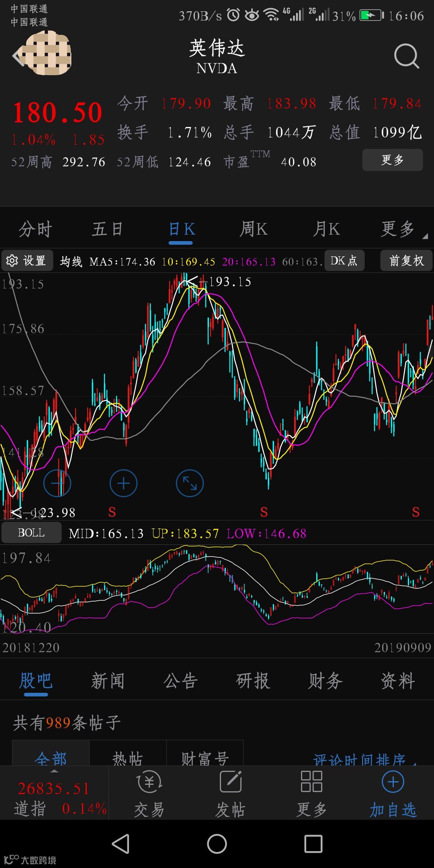The width and height of the screenshot is (434, 868).
Task: Select the 全部 posts filter
Action: tap(51, 753)
